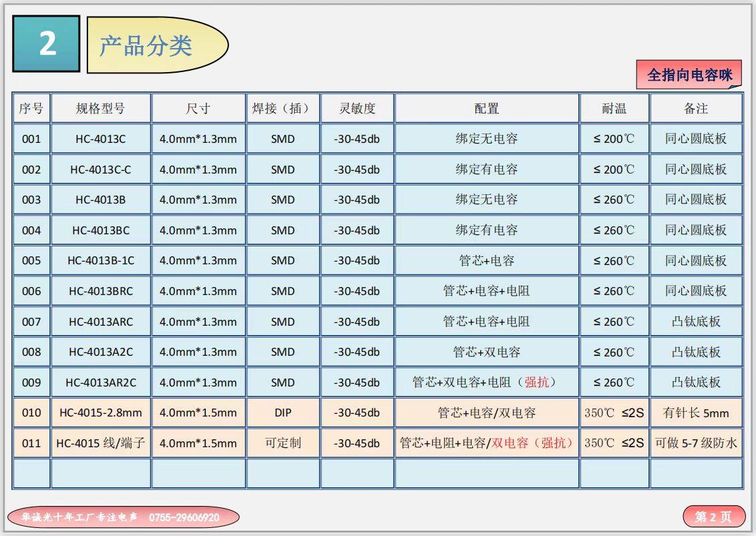The height and width of the screenshot is (536, 756).
Task: Click the HC-4013AR2C model cell
Action: pos(100,382)
